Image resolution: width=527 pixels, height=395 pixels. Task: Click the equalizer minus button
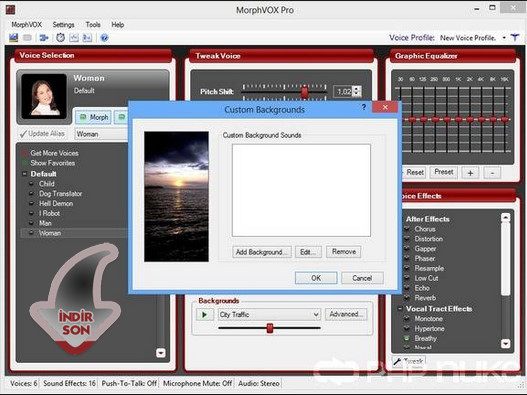(x=492, y=173)
